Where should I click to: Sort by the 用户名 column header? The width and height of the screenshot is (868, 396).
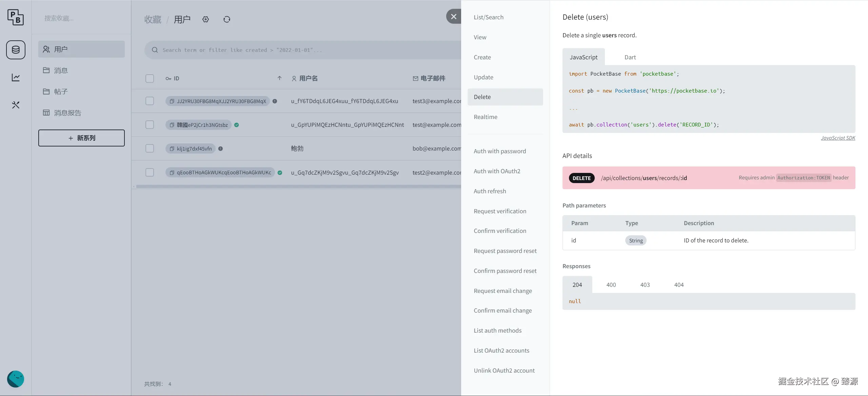(308, 79)
